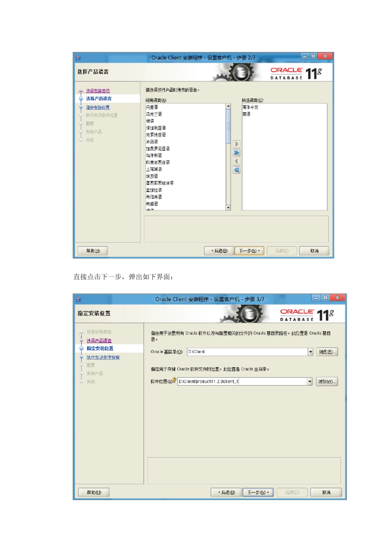The image size is (392, 555).
Task: Select 希腊语 in the available languages list
Action: click(x=152, y=204)
